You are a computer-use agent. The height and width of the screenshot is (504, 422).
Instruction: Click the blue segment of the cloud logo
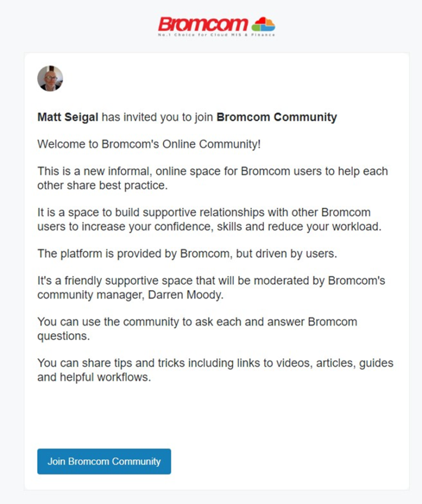pyautogui.click(x=268, y=27)
